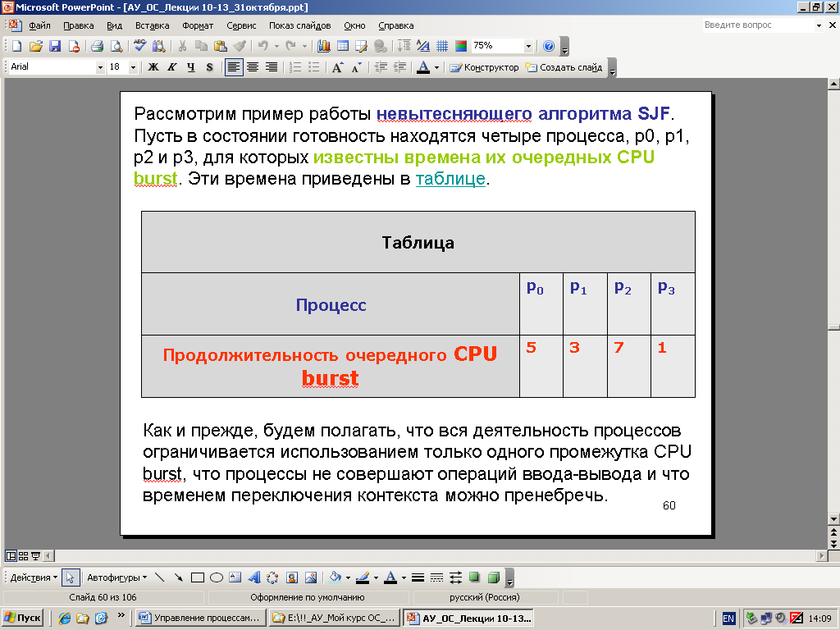Image resolution: width=840 pixels, height=630 pixels.
Task: Undo the last action
Action: 263,46
